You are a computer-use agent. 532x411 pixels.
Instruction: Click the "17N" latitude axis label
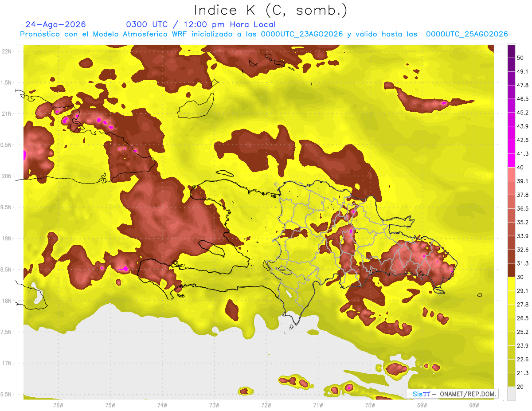click(x=8, y=363)
